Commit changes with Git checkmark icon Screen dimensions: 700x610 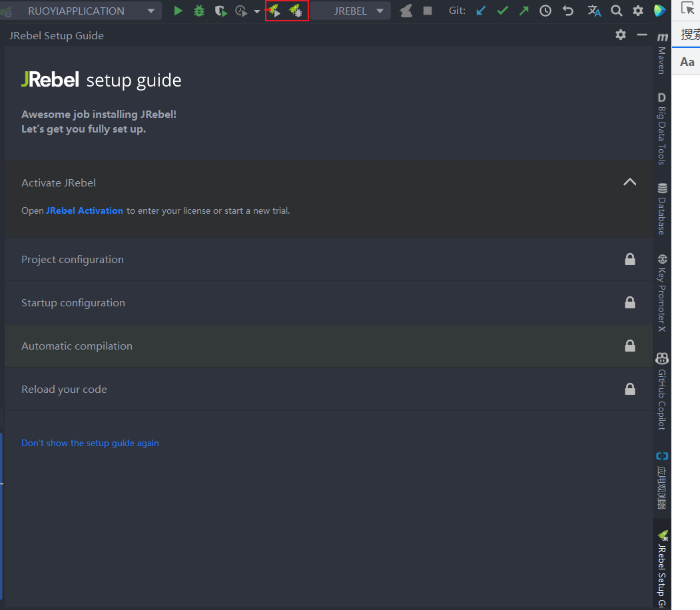click(x=502, y=11)
